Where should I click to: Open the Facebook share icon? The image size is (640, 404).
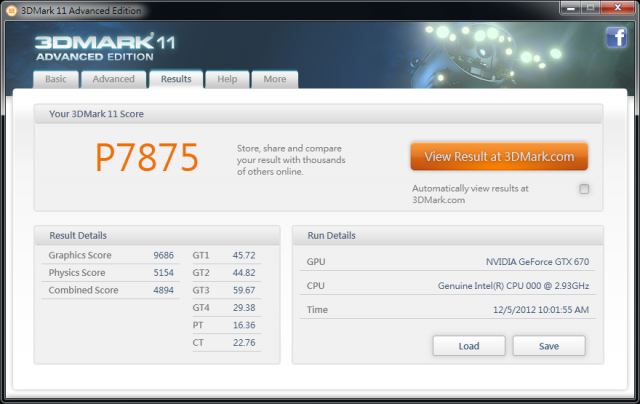click(616, 38)
